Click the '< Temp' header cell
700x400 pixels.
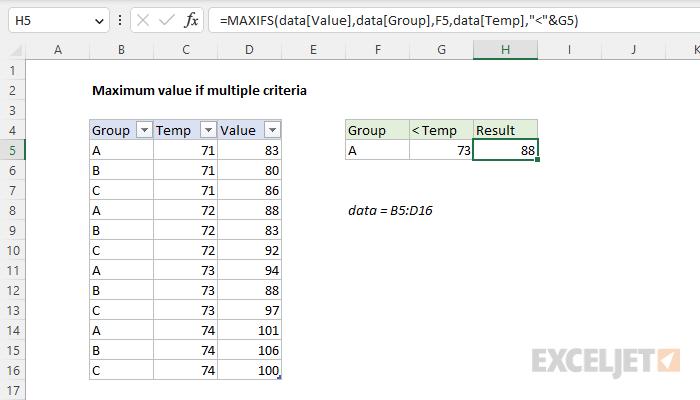tap(442, 130)
